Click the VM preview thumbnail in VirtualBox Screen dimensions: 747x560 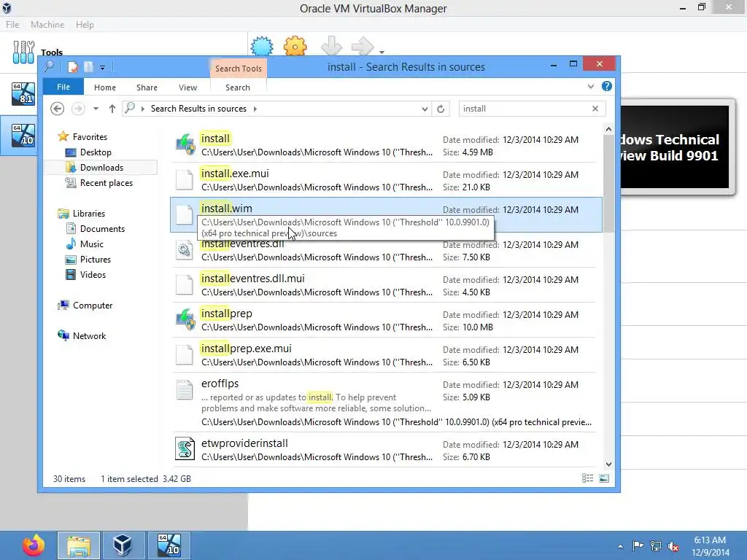coord(675,147)
